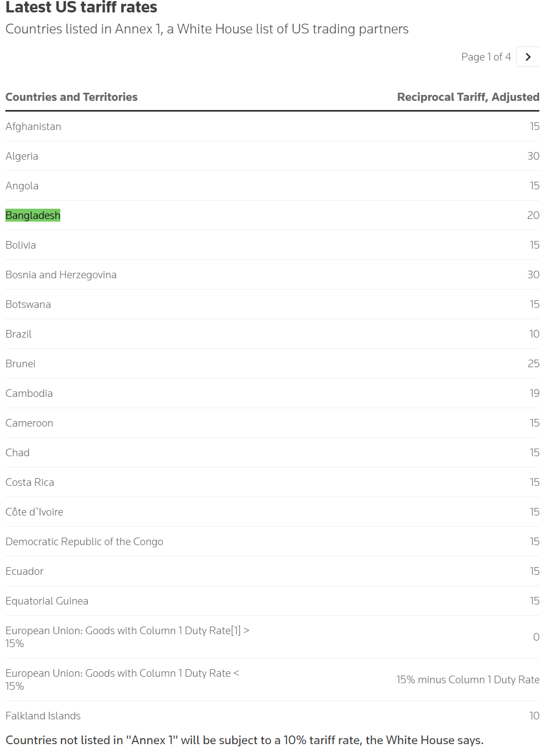Click the Côte d'Ivoire entry
Screen dimensions: 556x756
(34, 512)
